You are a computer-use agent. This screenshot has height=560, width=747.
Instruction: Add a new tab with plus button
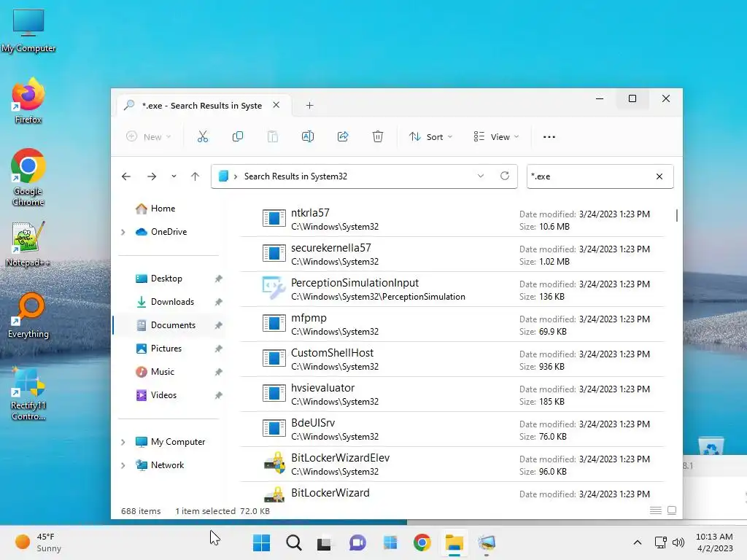pos(309,105)
